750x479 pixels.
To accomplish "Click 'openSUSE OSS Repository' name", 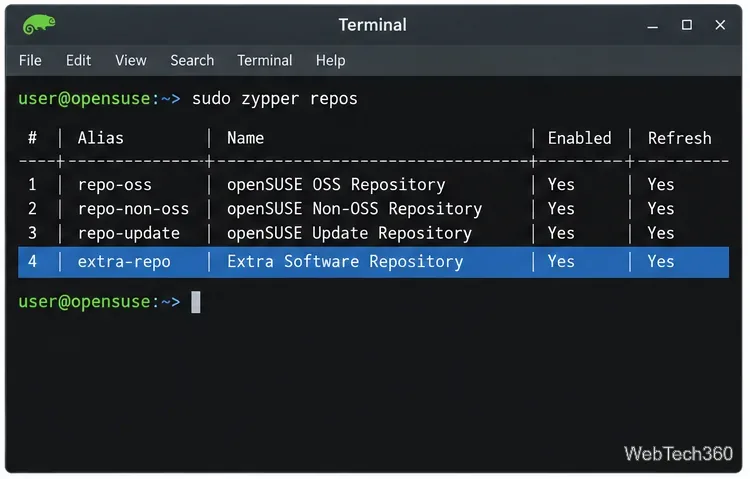I will click(x=336, y=185).
